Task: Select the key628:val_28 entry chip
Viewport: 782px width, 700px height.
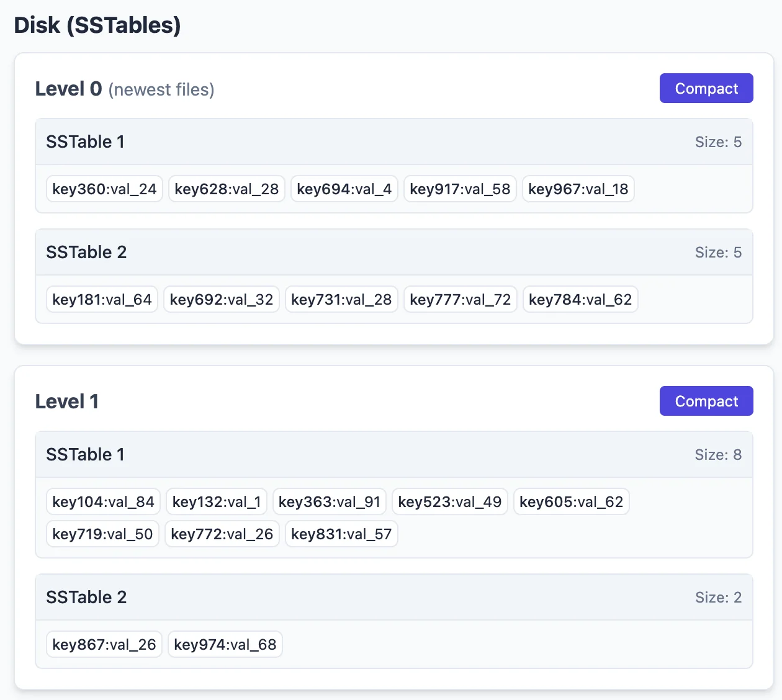Action: click(227, 189)
